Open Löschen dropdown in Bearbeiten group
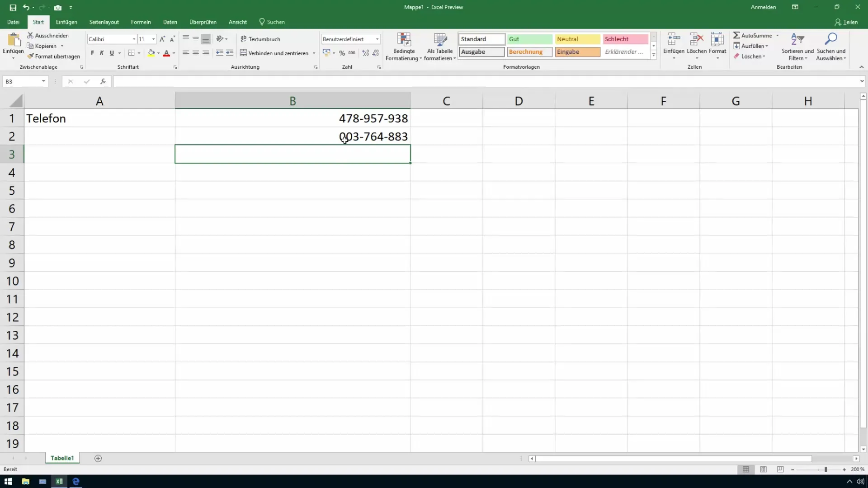The width and height of the screenshot is (868, 488). click(749, 56)
